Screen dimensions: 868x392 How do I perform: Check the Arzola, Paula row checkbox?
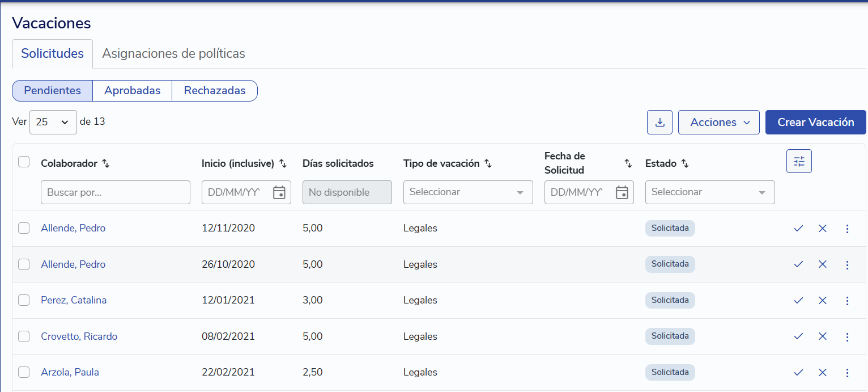(x=24, y=372)
